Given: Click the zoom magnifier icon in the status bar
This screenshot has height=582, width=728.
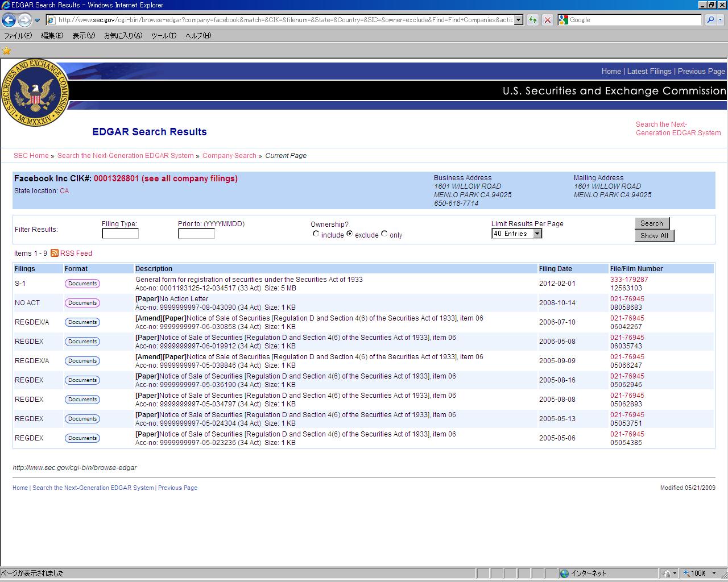Looking at the screenshot, I should point(686,573).
